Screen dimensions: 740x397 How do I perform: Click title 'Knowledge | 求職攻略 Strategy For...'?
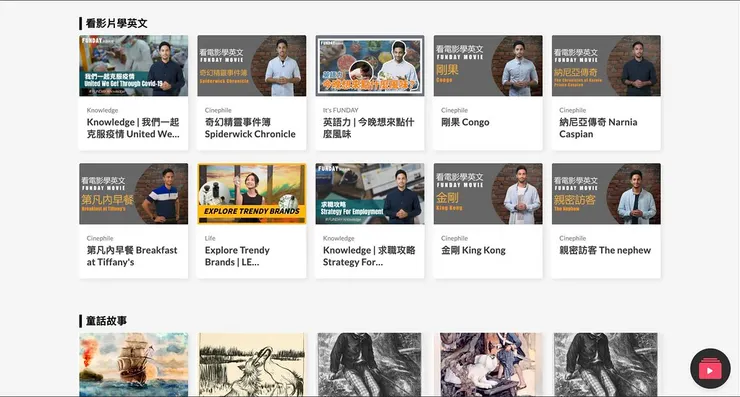369,256
